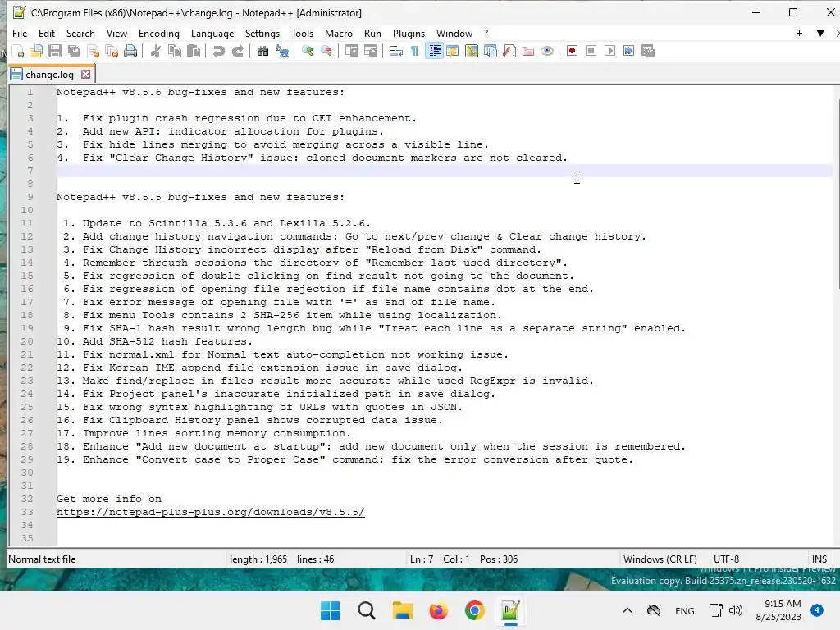Open the Plugins menu
This screenshot has height=630, width=840.
409,33
